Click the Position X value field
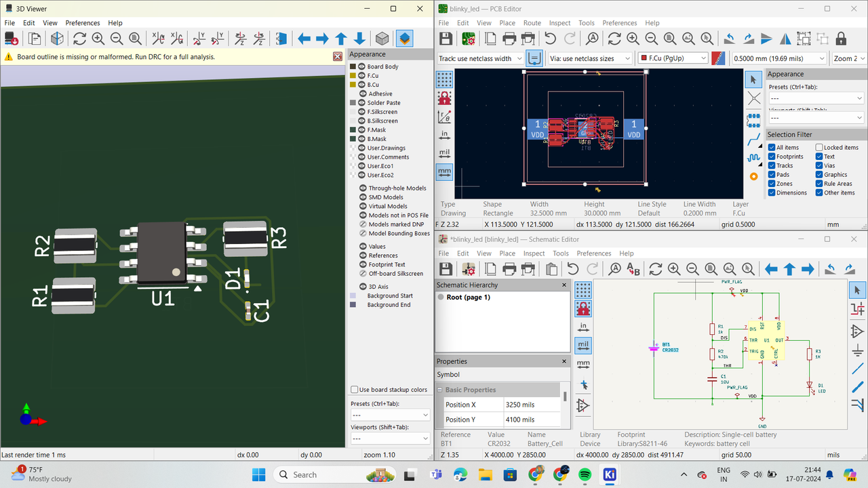Screen dimensions: 868x488 (x=531, y=405)
